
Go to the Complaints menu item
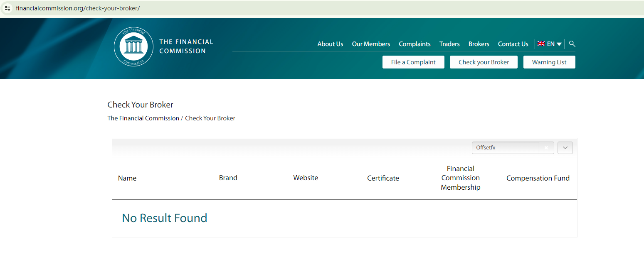(415, 44)
